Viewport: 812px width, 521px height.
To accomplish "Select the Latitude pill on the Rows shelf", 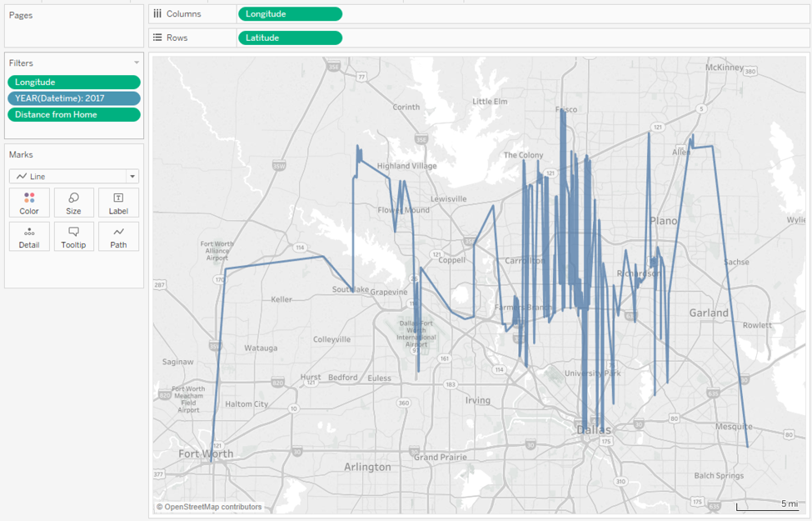I will pos(290,37).
